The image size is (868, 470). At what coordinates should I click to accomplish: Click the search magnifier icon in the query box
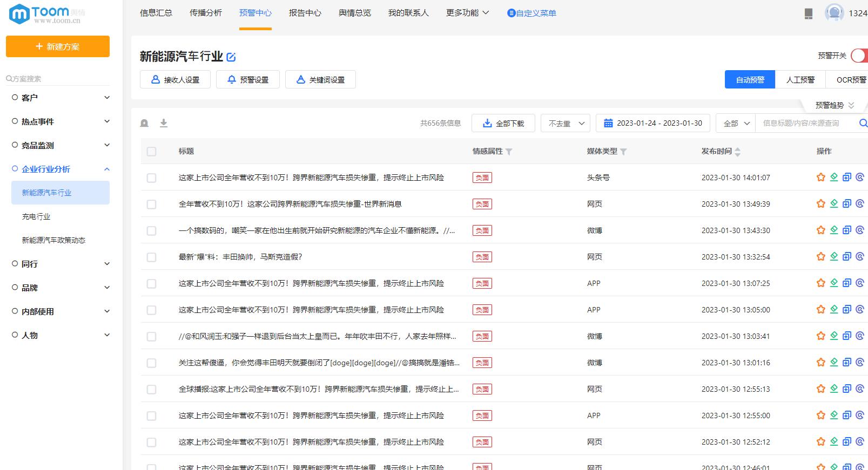pos(863,123)
